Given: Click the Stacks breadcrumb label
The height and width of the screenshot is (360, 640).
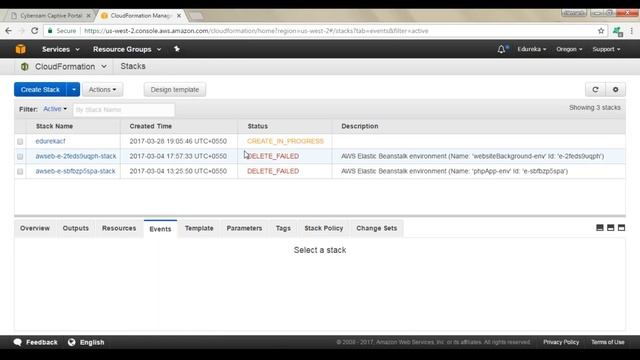Looking at the screenshot, I should tap(133, 66).
